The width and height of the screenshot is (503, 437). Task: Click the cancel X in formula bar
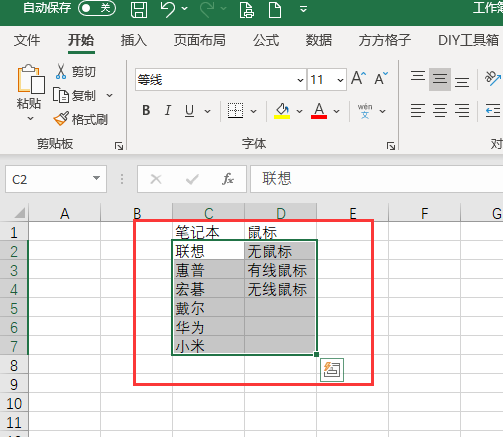coord(156,179)
